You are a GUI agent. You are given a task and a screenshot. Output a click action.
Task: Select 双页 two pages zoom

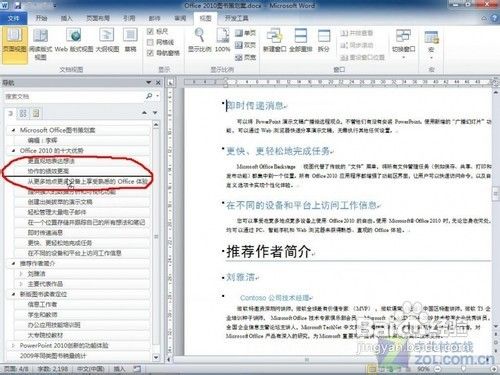pyautogui.click(x=245, y=45)
